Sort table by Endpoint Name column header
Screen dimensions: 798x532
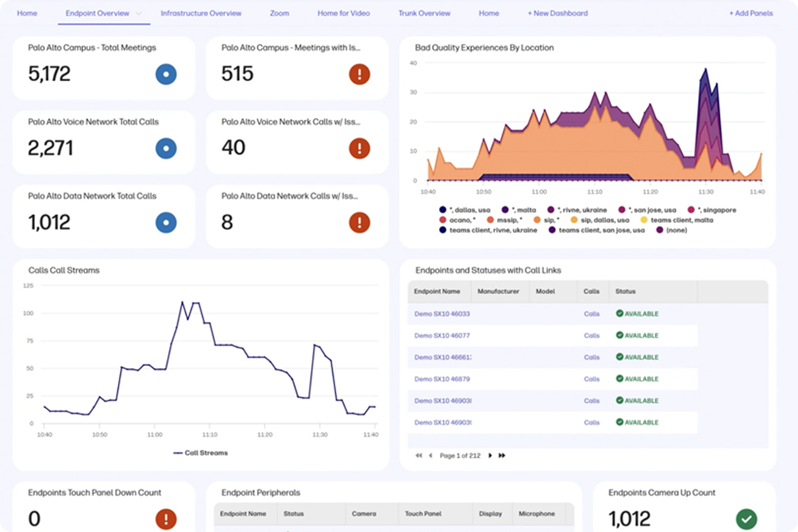point(437,292)
